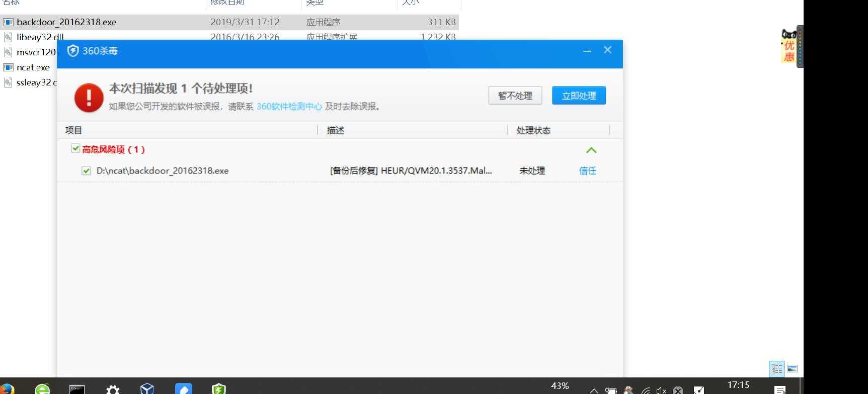
Task: Open the notification center icon
Action: coord(780,390)
